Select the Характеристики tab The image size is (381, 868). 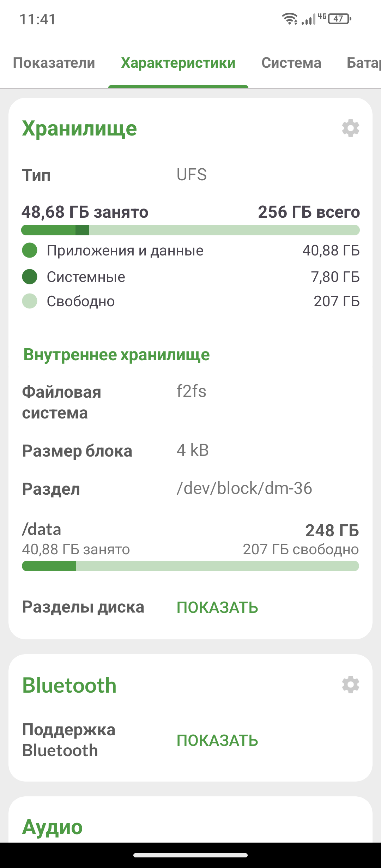click(178, 63)
